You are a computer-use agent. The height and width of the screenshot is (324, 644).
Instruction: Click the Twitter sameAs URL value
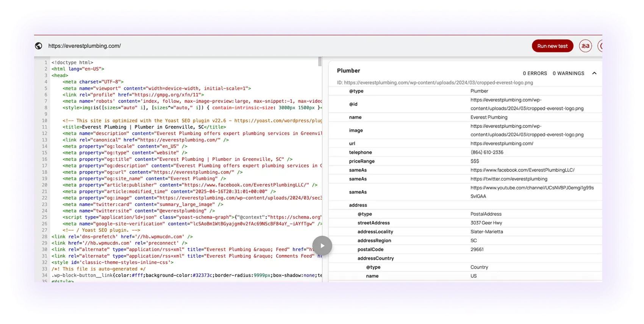coord(509,179)
